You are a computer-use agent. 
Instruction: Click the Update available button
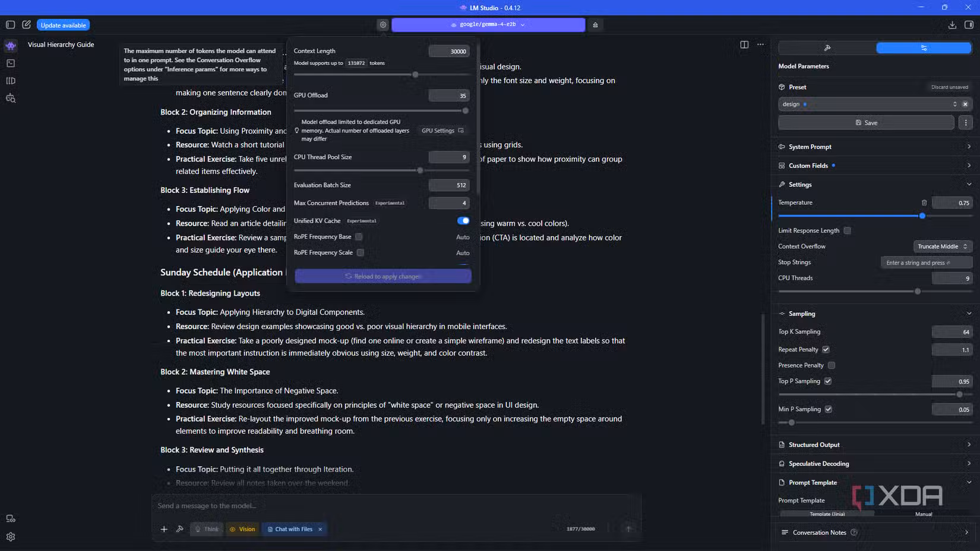[x=64, y=25]
